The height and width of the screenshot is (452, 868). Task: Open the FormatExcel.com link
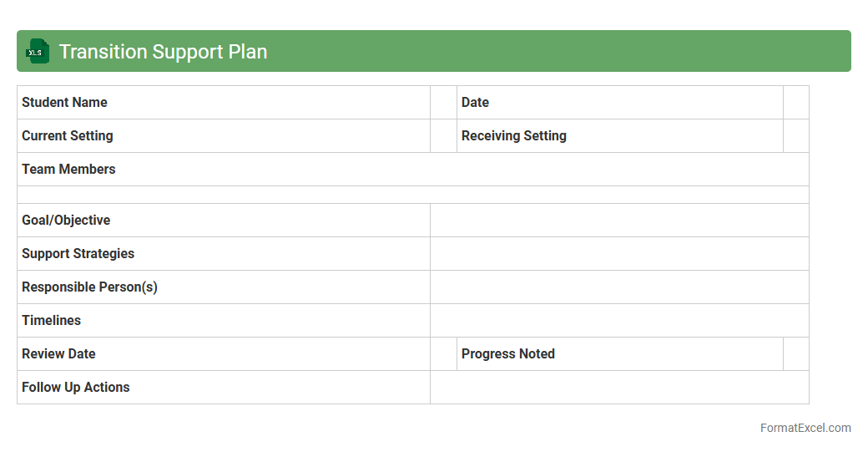click(805, 428)
